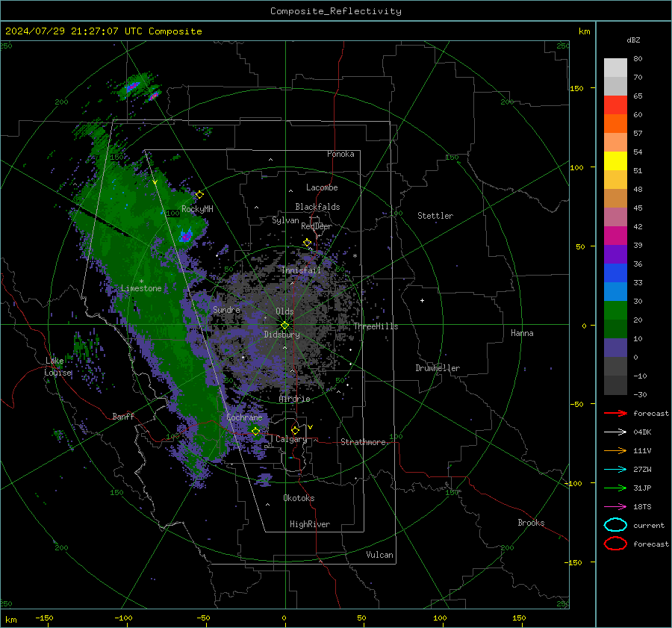This screenshot has width=672, height=628.
Task: Pick the magenta swatch in dBZ scale
Action: click(615, 235)
